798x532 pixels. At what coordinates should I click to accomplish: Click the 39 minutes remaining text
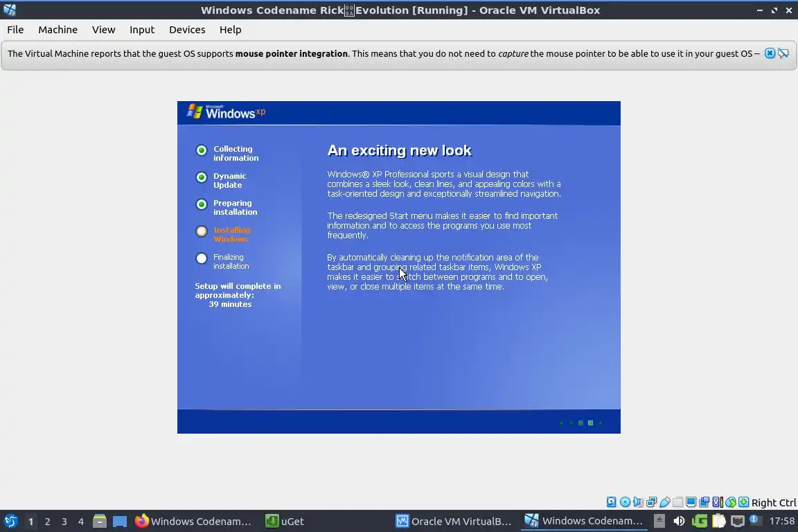coord(230,304)
